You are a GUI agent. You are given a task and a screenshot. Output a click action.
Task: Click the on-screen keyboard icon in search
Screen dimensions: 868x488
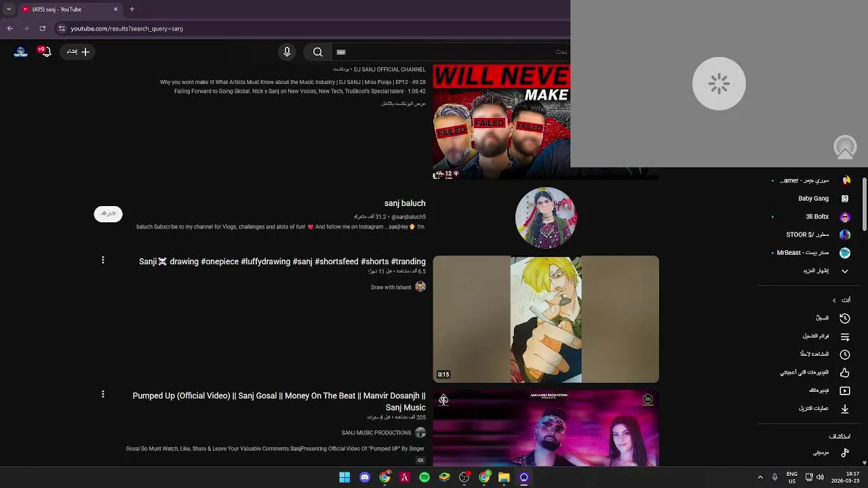point(341,52)
